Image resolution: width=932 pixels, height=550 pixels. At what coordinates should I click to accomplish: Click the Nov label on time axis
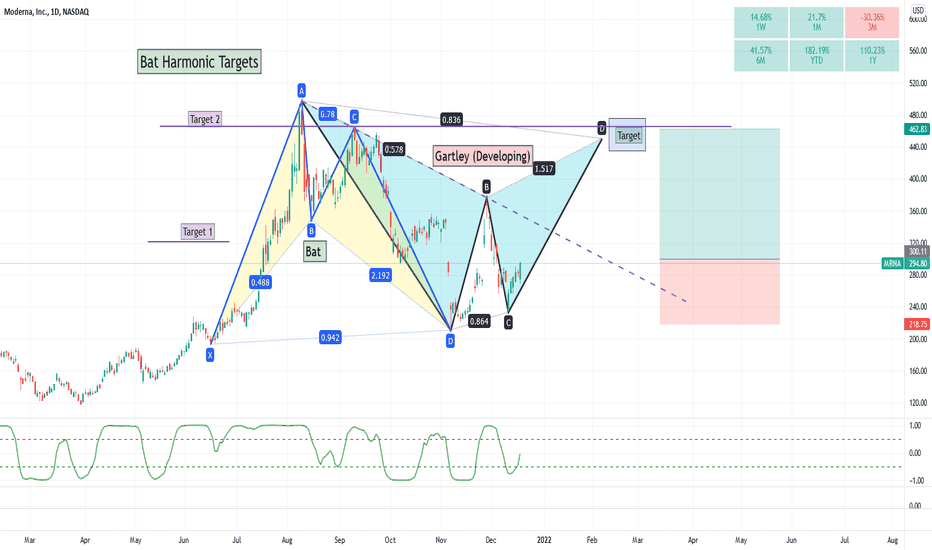pyautogui.click(x=440, y=540)
